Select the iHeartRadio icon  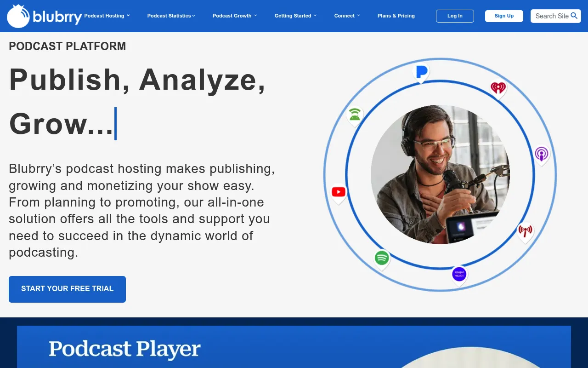(498, 88)
